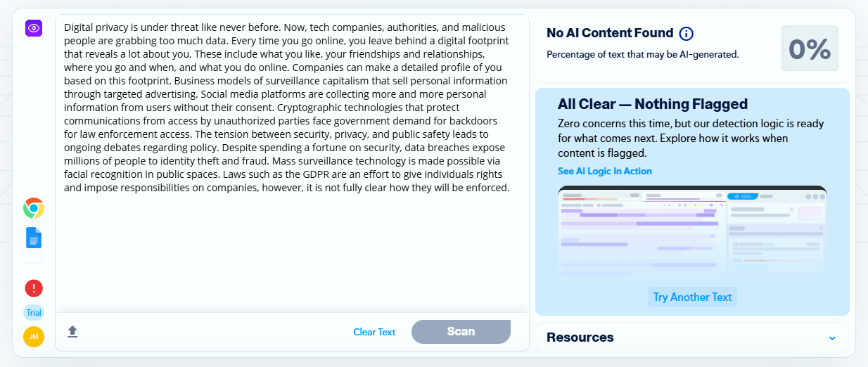Expand the Resources chevron arrow
This screenshot has height=367, width=868.
[x=832, y=338]
